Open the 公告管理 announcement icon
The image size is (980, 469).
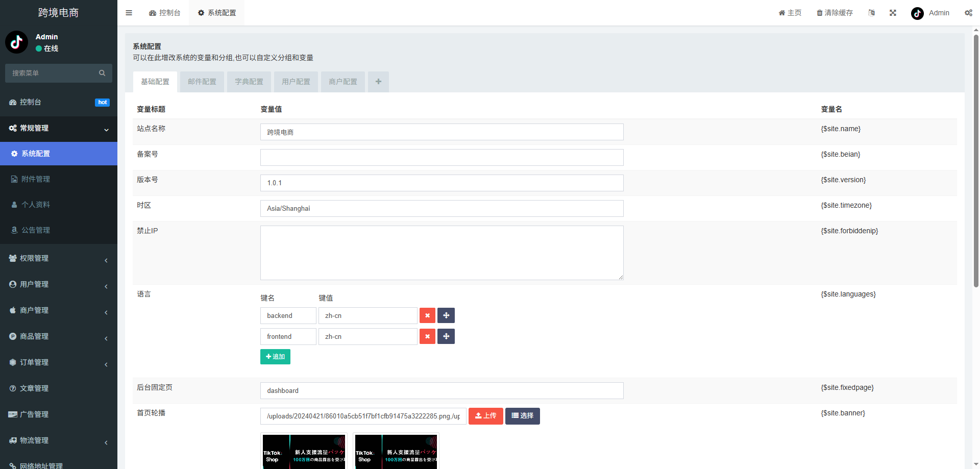point(14,230)
